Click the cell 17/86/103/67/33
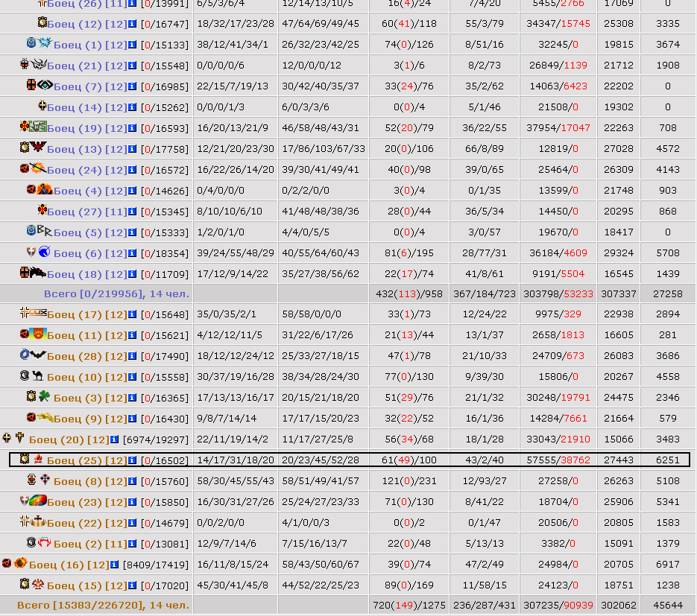Image resolution: width=697 pixels, height=616 pixels. click(324, 149)
